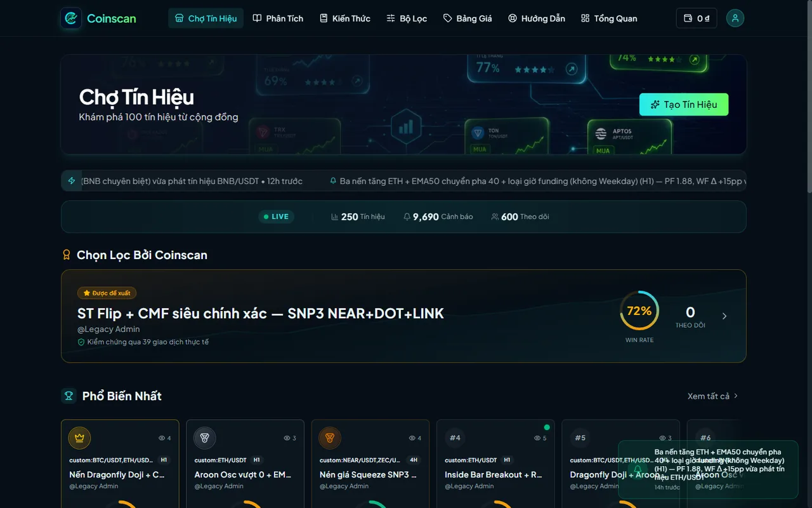Image resolution: width=812 pixels, height=508 pixels.
Task: Click the gold crown rank icon
Action: tap(79, 438)
